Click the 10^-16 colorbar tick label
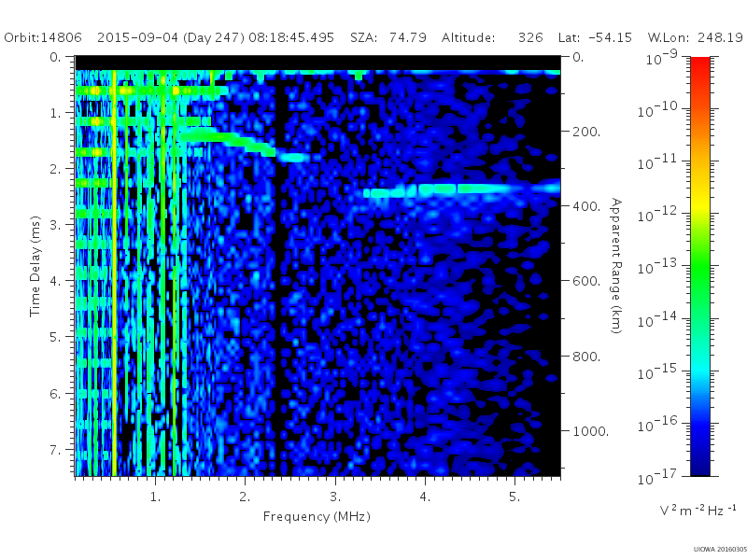Screen dimensions: 747x560 (x=657, y=425)
